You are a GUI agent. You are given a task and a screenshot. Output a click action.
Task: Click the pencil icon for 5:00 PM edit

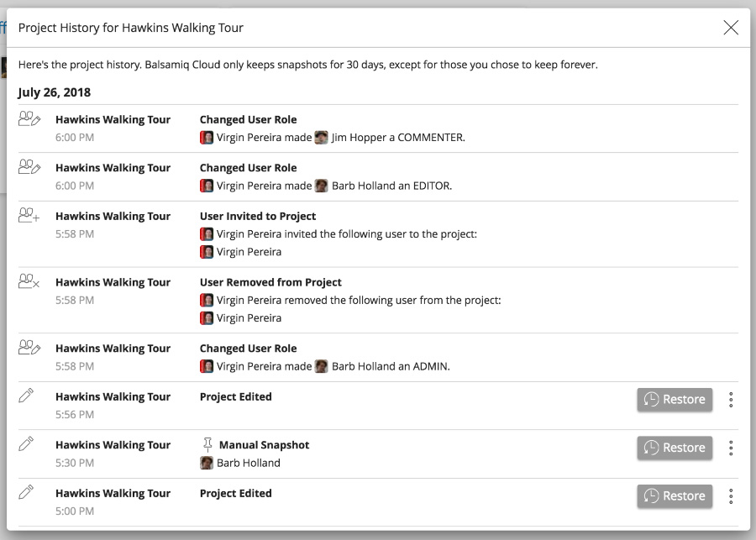pos(26,492)
